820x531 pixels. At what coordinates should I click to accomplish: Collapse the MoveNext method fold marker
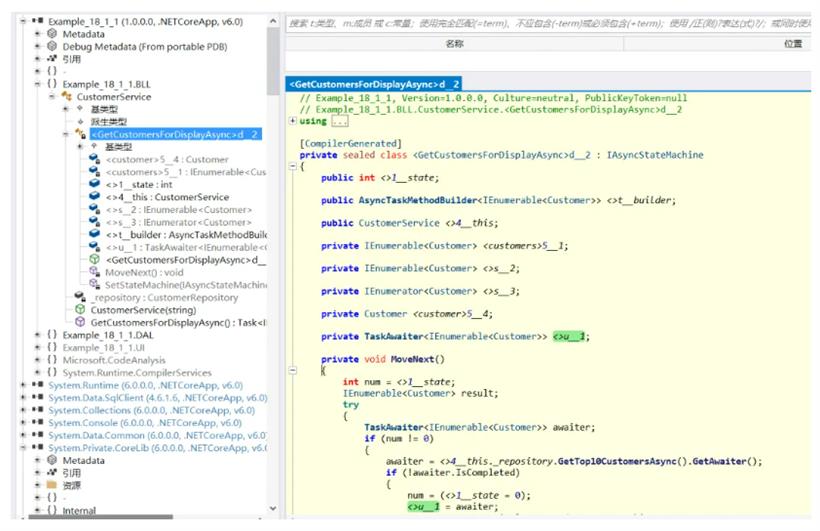(x=293, y=370)
